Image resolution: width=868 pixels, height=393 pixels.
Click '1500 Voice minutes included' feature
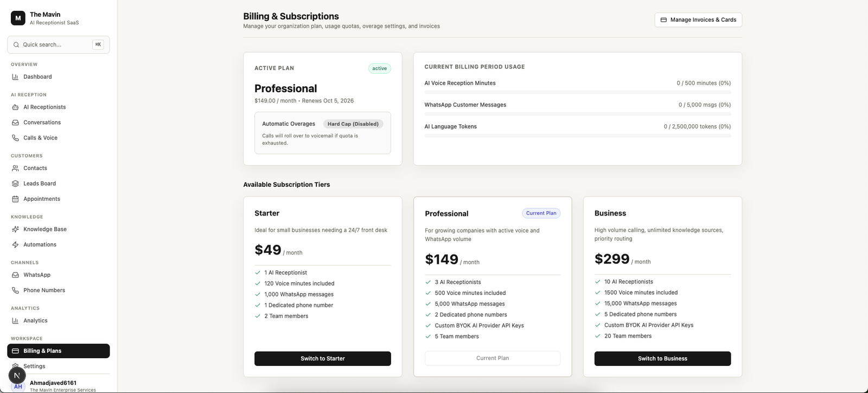(x=641, y=293)
